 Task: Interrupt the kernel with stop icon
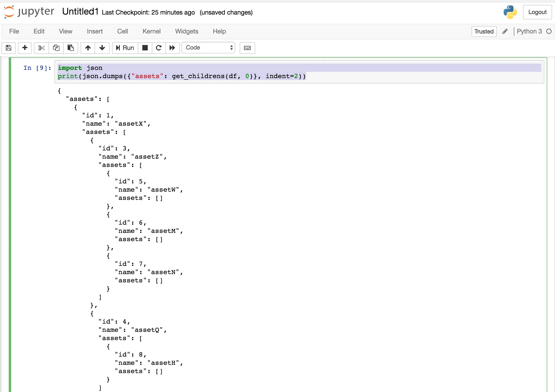coord(145,48)
